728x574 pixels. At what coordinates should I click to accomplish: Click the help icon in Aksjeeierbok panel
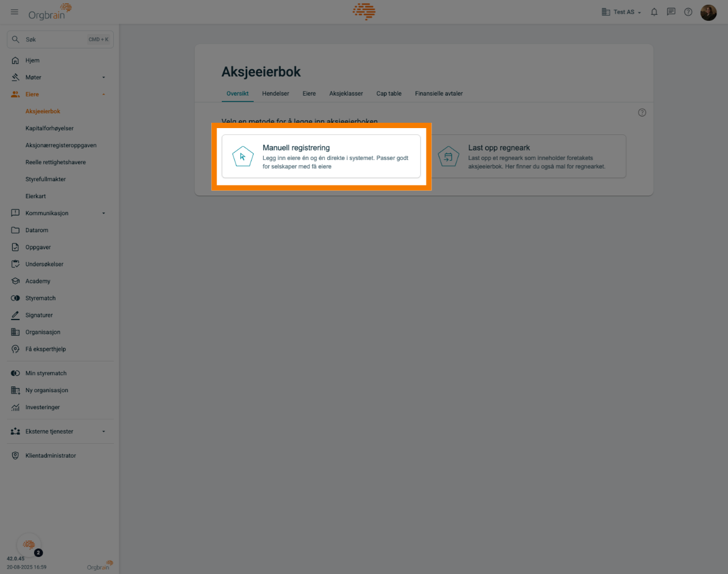point(642,113)
